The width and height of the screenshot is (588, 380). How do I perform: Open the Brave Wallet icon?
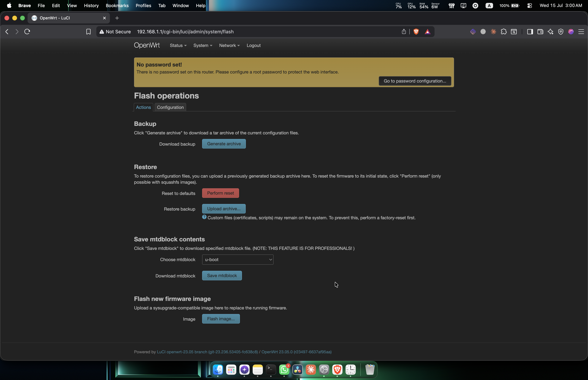point(540,32)
